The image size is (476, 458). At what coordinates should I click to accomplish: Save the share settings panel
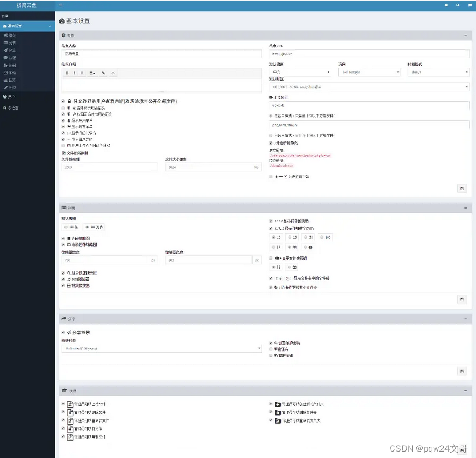tap(462, 371)
